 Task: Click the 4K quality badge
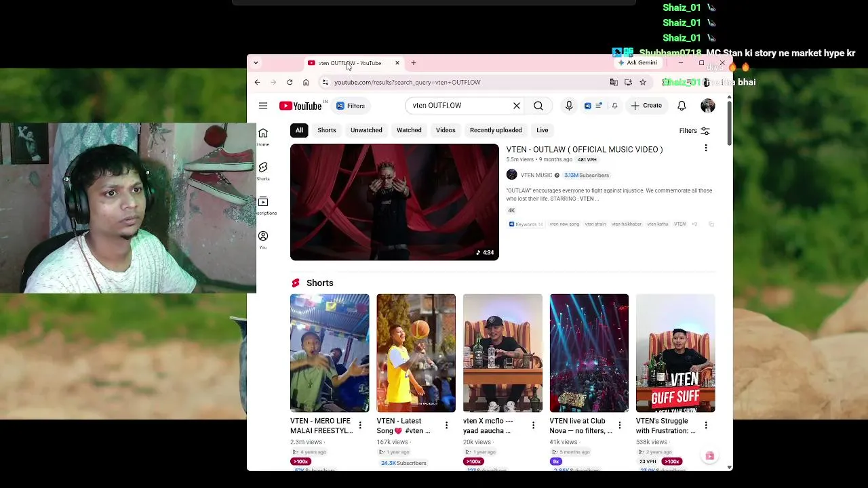(511, 210)
